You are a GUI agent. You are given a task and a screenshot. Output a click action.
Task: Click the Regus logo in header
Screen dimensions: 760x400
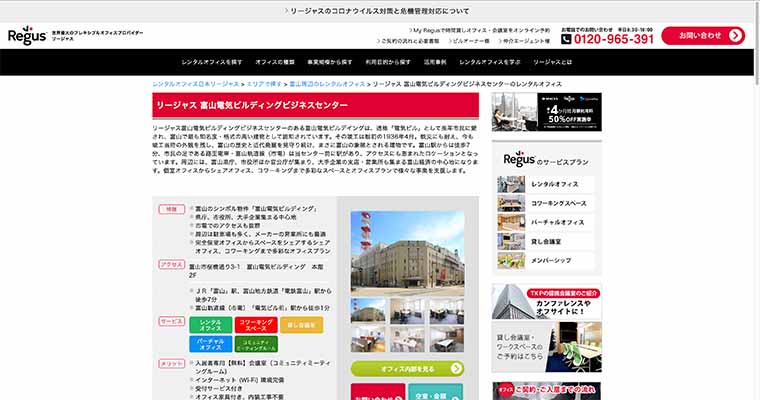(26, 36)
